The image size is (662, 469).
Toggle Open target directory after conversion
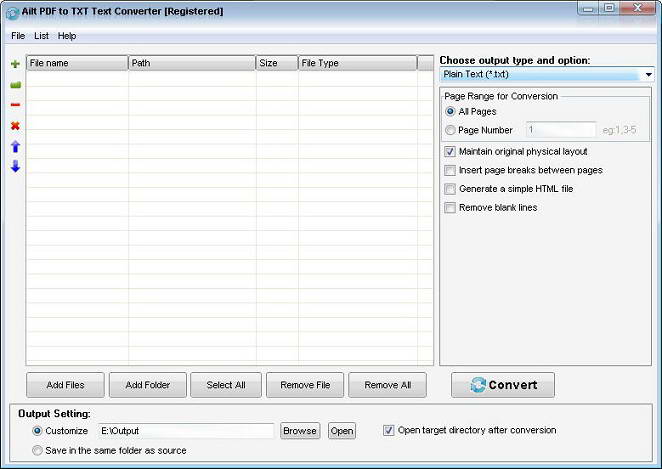(388, 430)
